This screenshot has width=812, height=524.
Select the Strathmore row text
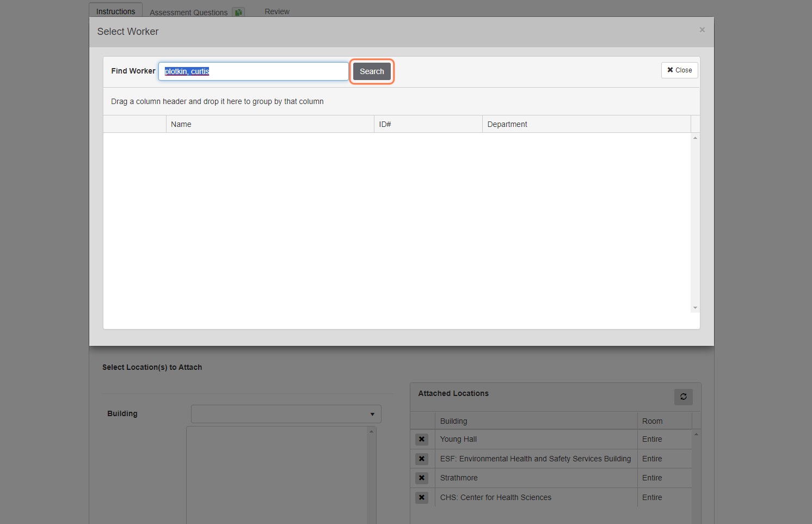click(x=459, y=478)
